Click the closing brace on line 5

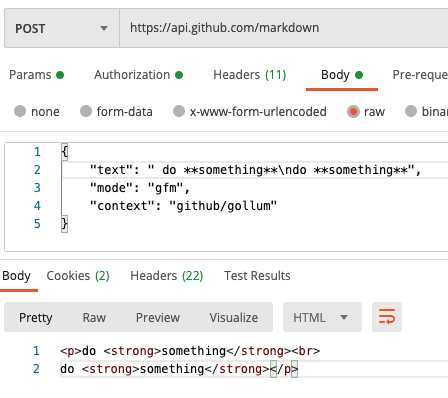pos(64,224)
